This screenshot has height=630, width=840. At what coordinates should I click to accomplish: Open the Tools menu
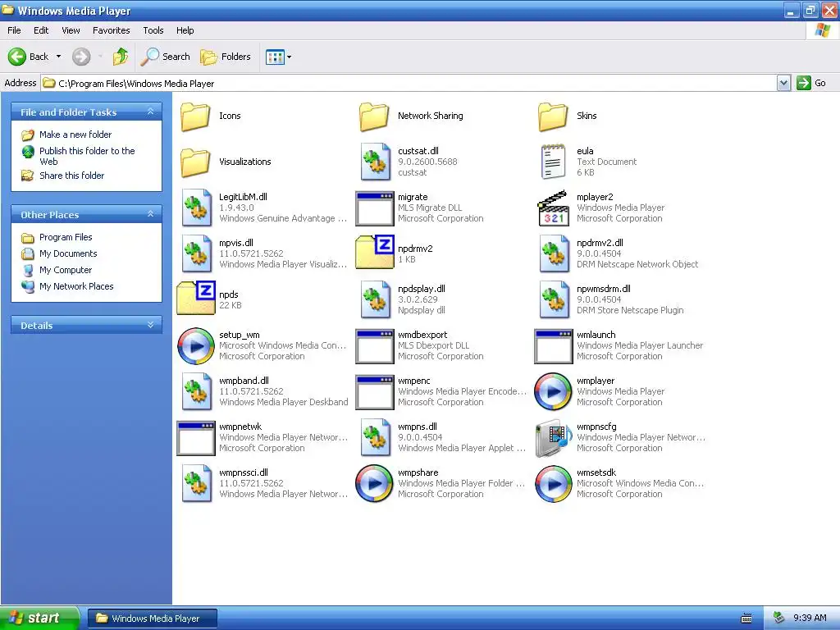click(153, 30)
